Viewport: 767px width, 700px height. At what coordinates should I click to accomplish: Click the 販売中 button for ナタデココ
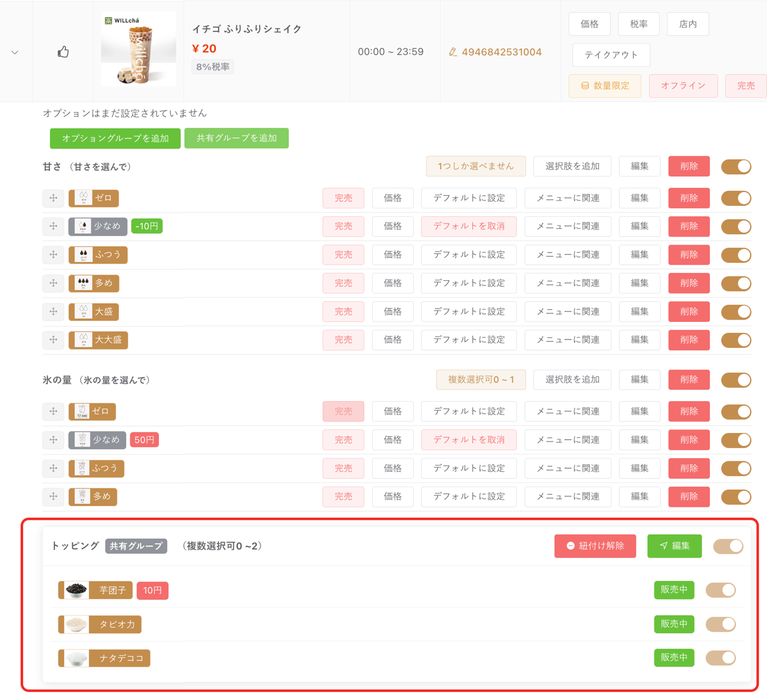coord(674,658)
